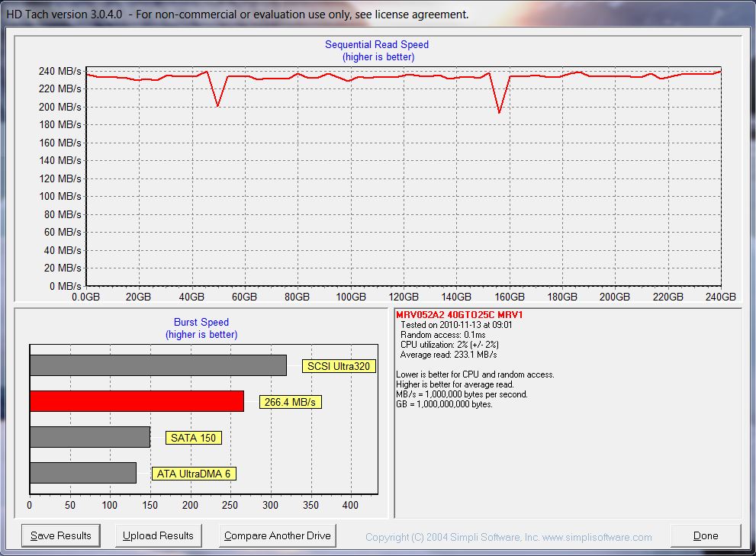This screenshot has height=556, width=756.
Task: Click the 240 MB/s y-axis label
Action: (60, 72)
